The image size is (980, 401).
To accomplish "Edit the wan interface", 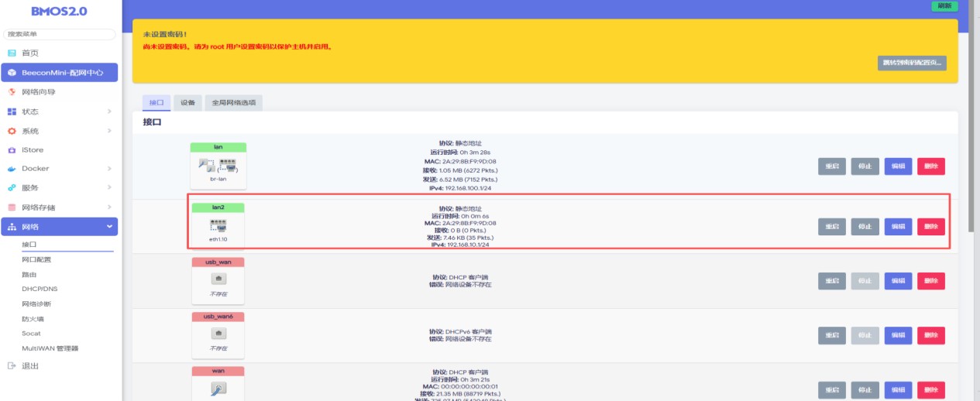I will (898, 389).
